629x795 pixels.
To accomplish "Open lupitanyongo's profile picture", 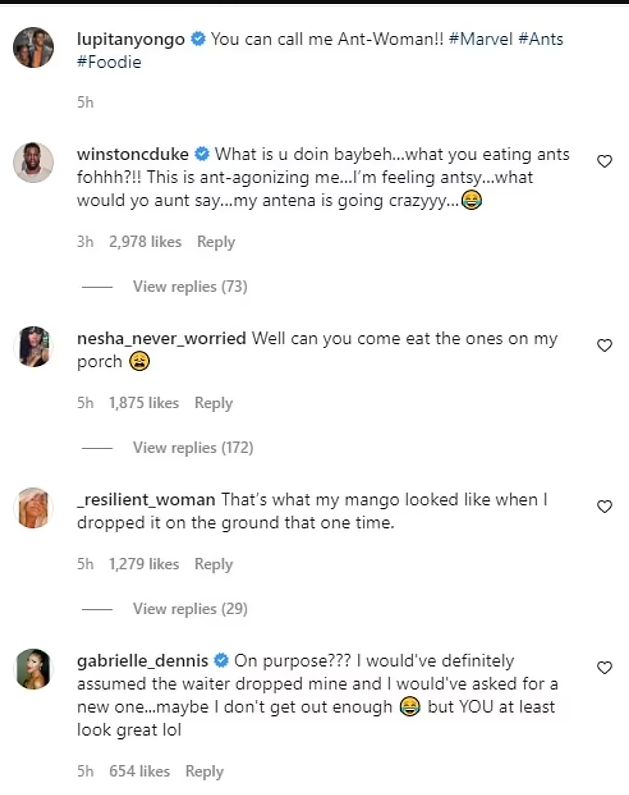I will click(33, 46).
